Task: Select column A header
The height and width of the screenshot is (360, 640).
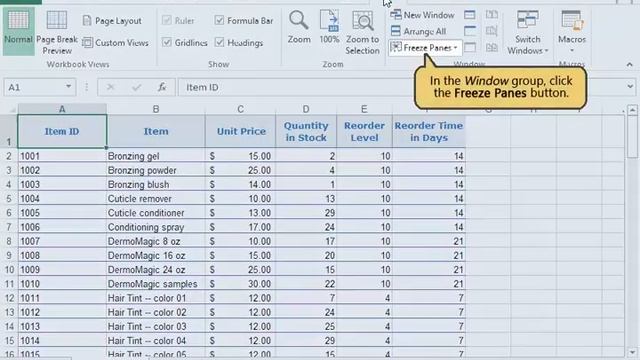Action: click(62, 109)
